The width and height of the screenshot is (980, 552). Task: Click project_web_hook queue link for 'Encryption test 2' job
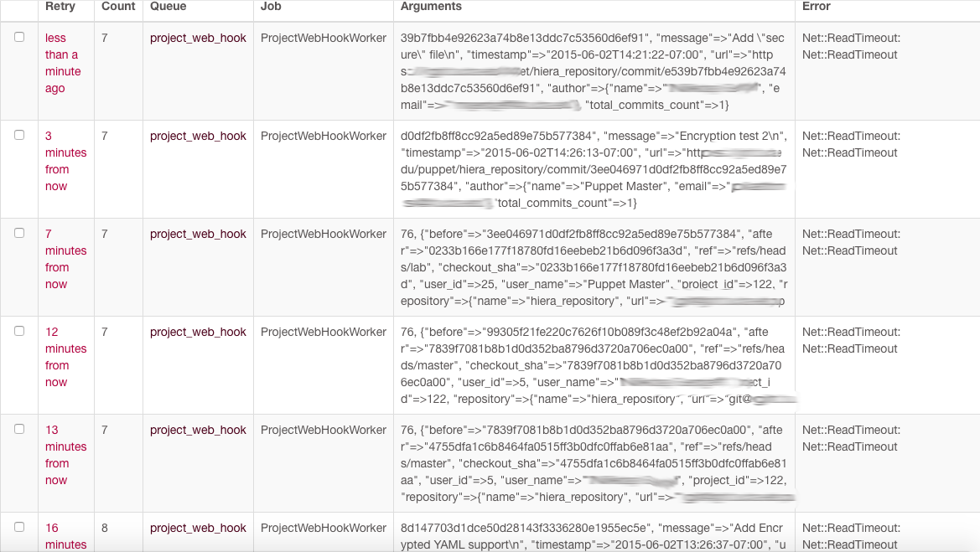coord(198,136)
